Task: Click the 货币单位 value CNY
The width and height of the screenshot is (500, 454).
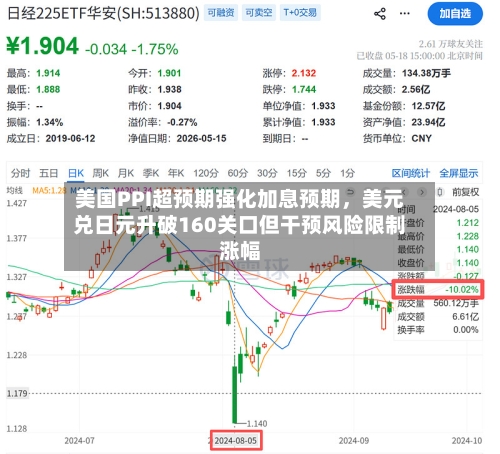Action: click(x=422, y=138)
